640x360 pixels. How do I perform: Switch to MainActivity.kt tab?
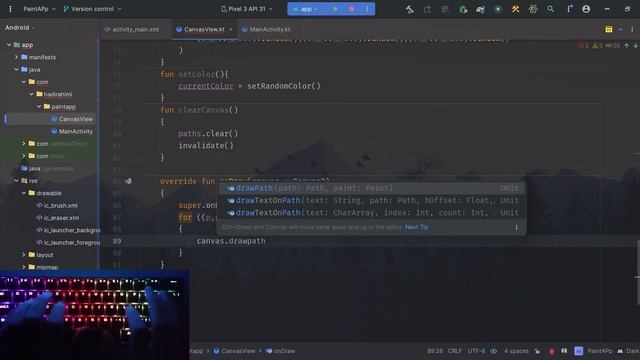(266, 29)
